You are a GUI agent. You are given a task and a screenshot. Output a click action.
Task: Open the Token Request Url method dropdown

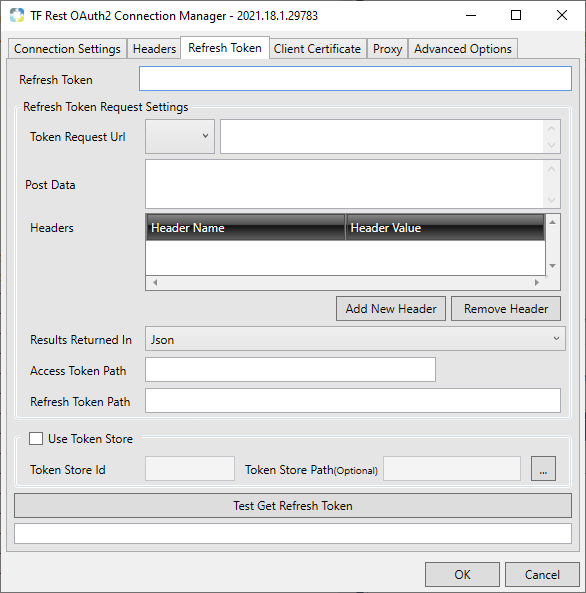[180, 137]
